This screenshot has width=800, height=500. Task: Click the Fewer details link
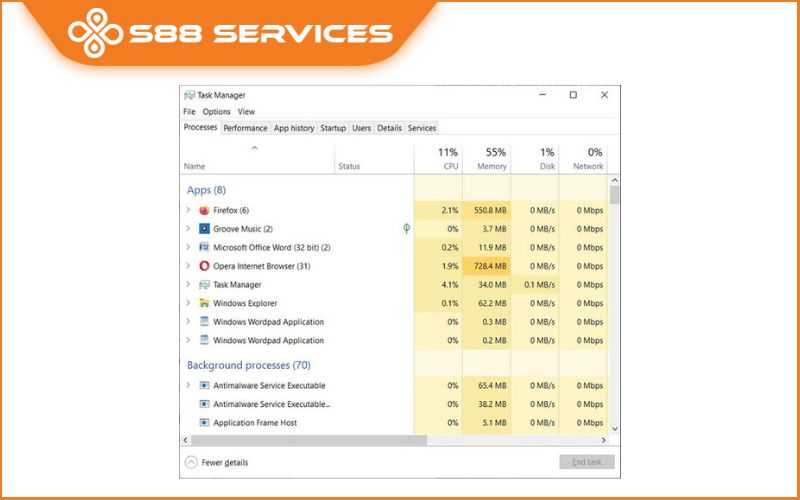[x=224, y=463]
